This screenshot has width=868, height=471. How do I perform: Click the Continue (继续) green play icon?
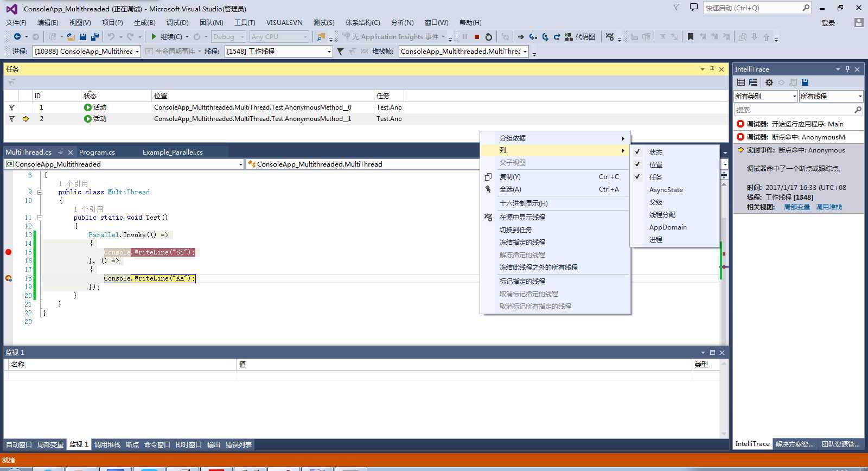coord(154,36)
